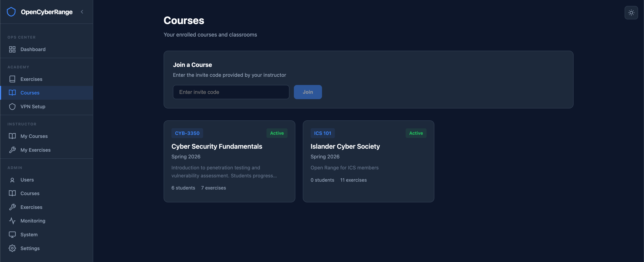
Task: Collapse the sidebar with the chevron
Action: click(82, 12)
